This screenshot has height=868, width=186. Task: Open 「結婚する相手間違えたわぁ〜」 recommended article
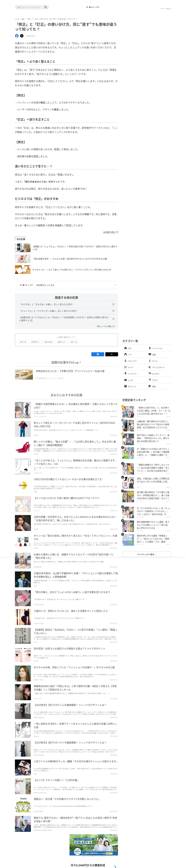[x=76, y=405]
